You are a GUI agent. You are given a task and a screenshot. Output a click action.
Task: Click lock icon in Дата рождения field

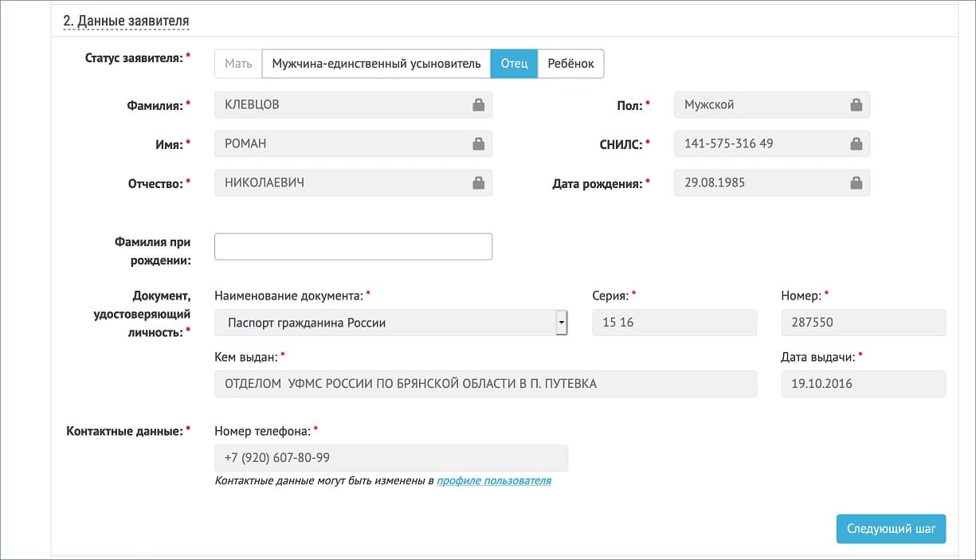pyautogui.click(x=856, y=183)
